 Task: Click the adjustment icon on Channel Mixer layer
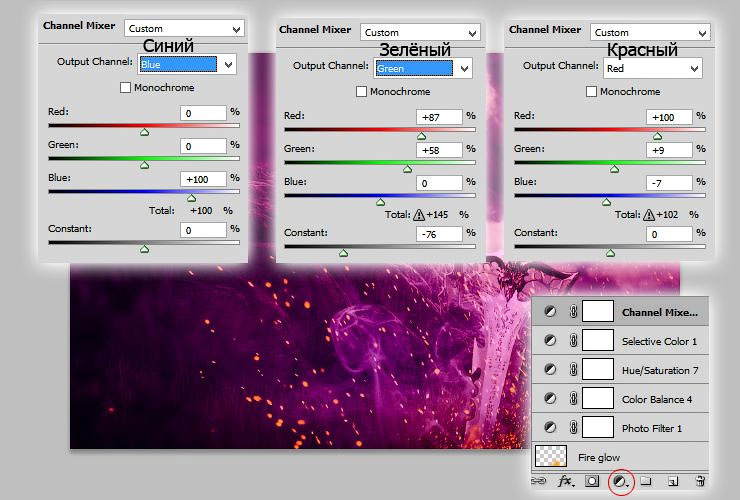550,312
